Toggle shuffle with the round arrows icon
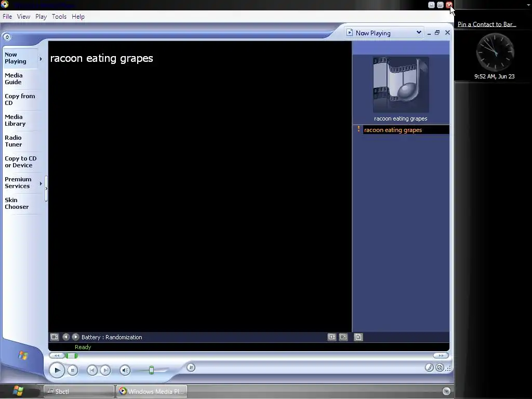Viewport: 532px width, 399px height. 191,367
